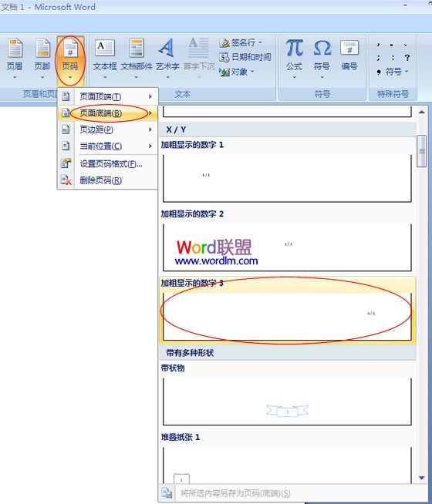Open the 页脚 (Footer) gallery

(42, 59)
